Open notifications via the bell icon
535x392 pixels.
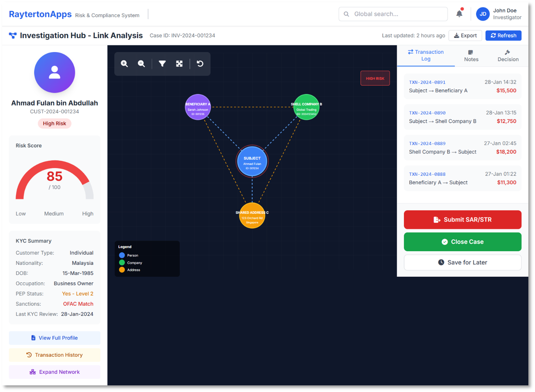click(459, 13)
